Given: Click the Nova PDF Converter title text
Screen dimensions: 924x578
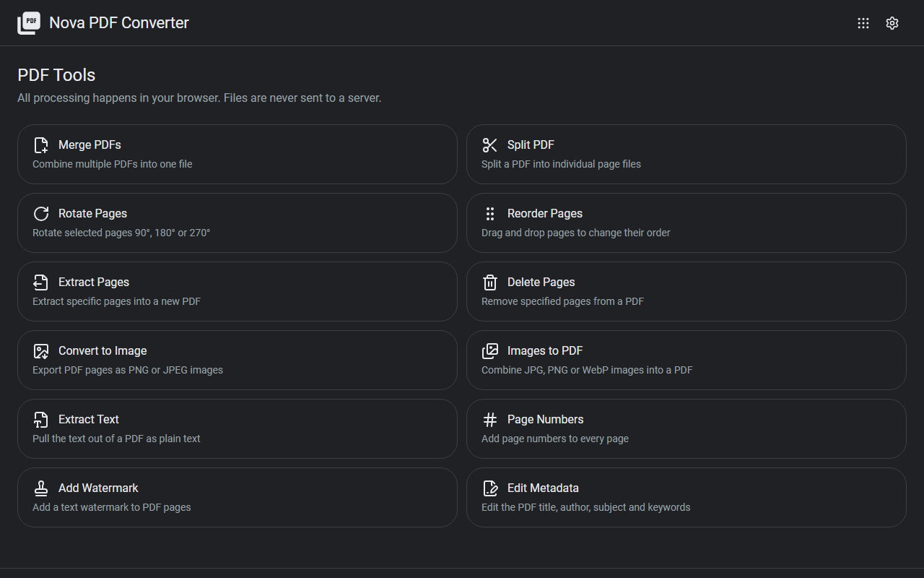Looking at the screenshot, I should (119, 23).
